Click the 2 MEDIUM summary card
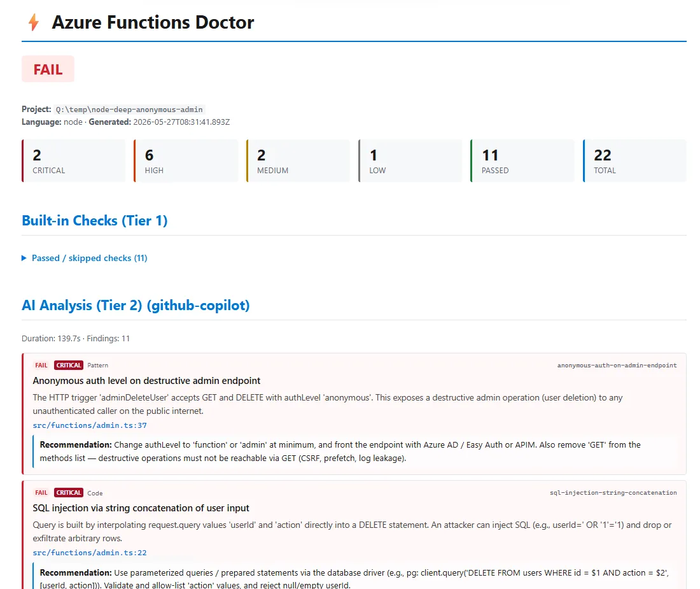700x589 pixels. (x=298, y=160)
